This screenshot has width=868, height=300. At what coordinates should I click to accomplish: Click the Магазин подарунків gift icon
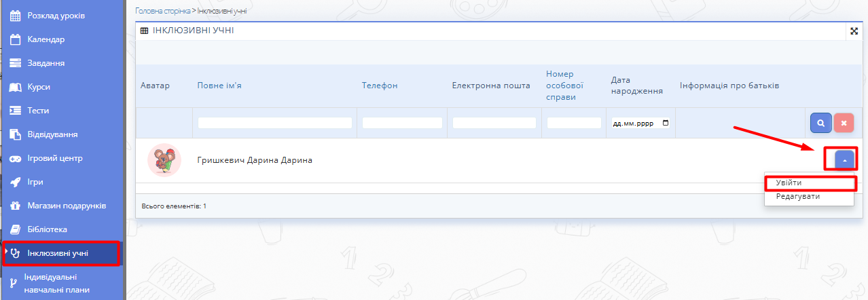(16, 206)
